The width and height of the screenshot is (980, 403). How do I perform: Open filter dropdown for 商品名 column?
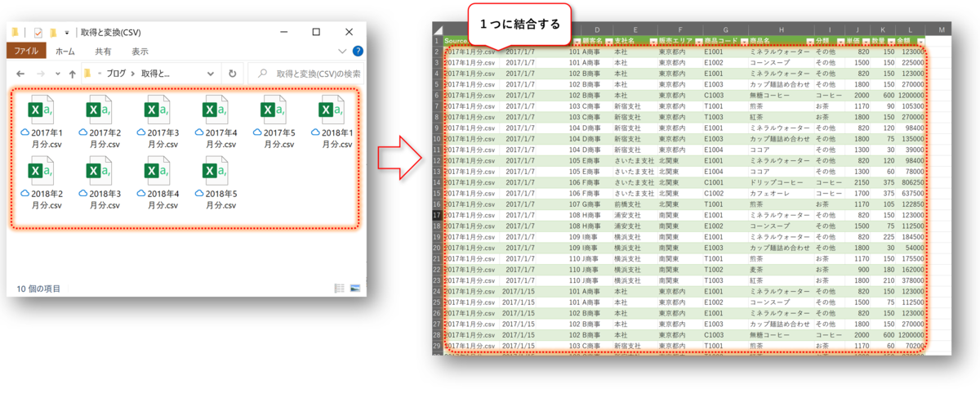coord(810,40)
